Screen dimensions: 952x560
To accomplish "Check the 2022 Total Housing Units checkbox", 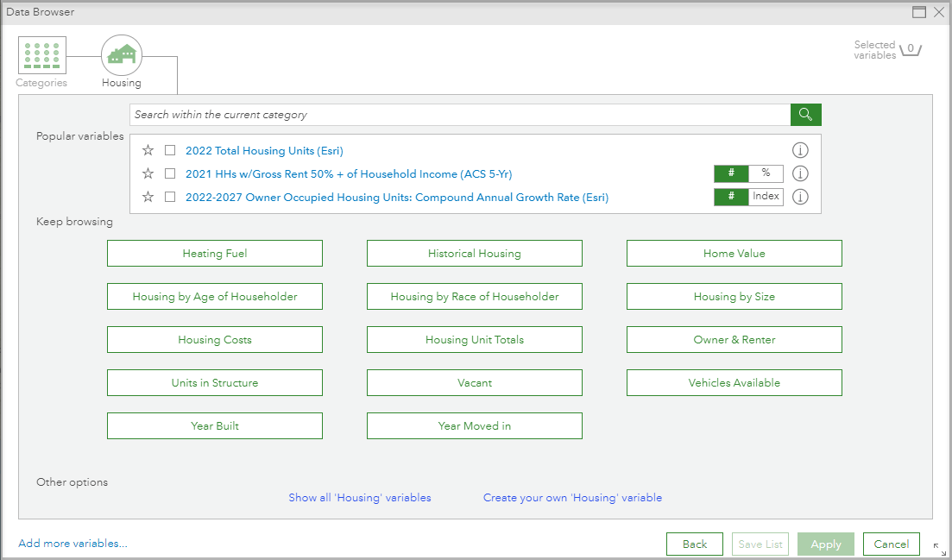I will coord(170,149).
